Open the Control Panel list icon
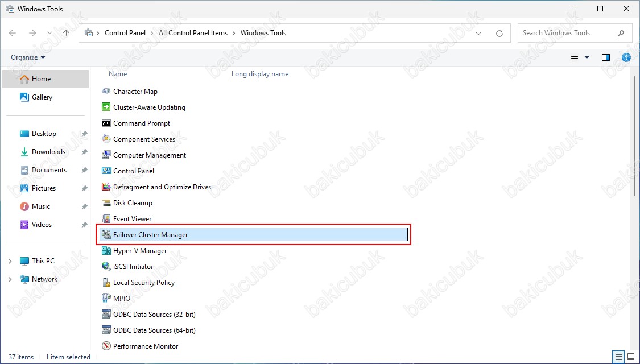The height and width of the screenshot is (364, 640). coord(106,171)
